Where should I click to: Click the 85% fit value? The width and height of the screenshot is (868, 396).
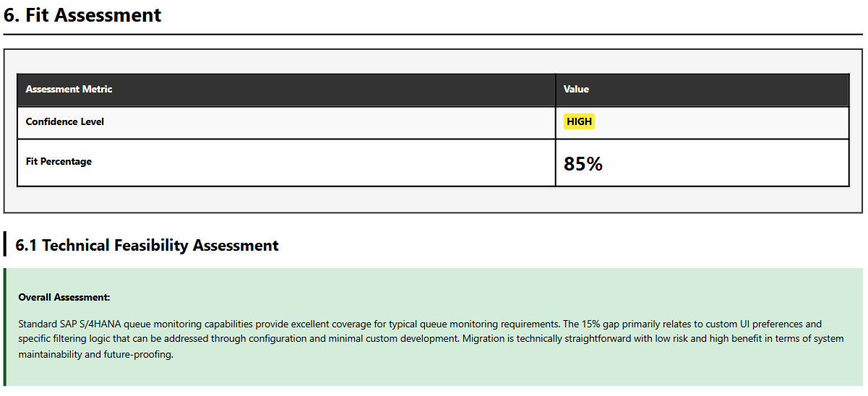point(583,164)
